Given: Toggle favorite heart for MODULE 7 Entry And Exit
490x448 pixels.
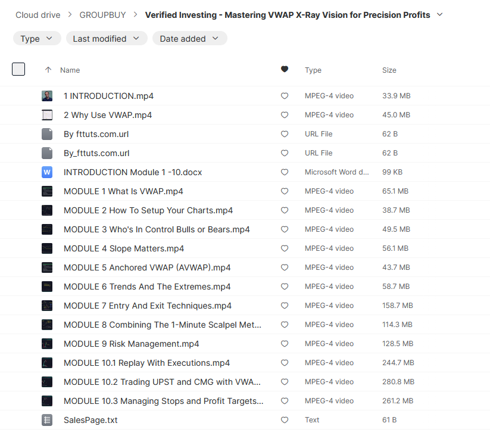Looking at the screenshot, I should [x=285, y=306].
